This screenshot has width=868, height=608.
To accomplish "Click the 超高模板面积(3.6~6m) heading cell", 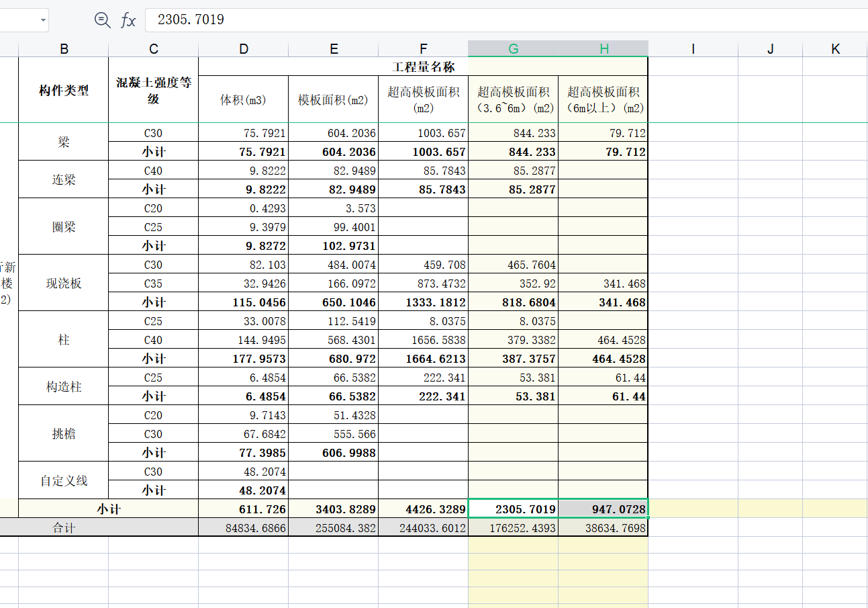I will pos(514,99).
